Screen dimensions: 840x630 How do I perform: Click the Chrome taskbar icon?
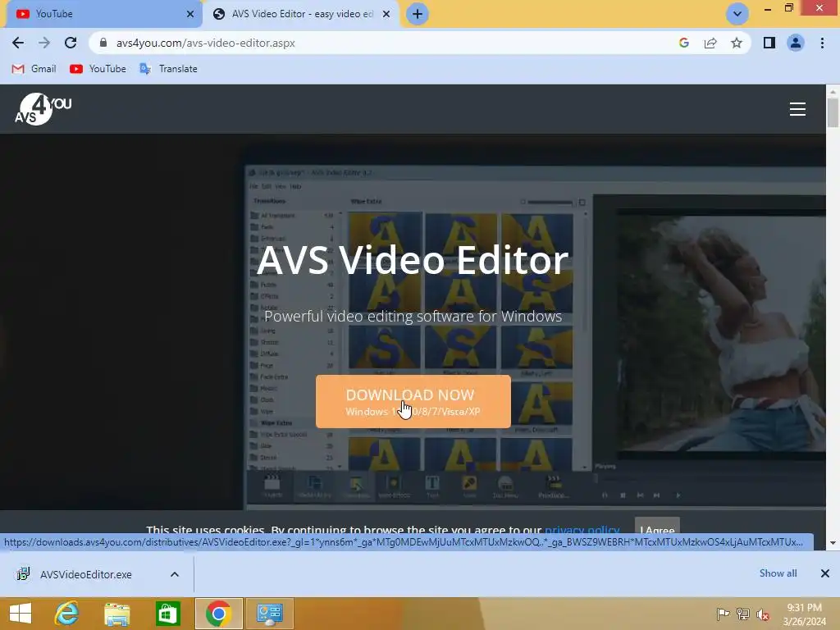218,614
